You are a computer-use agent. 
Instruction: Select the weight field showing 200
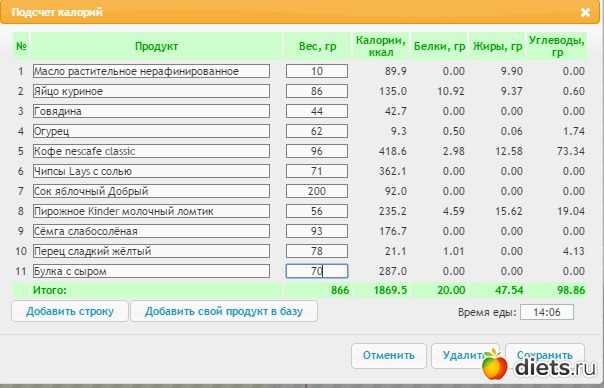click(x=317, y=191)
